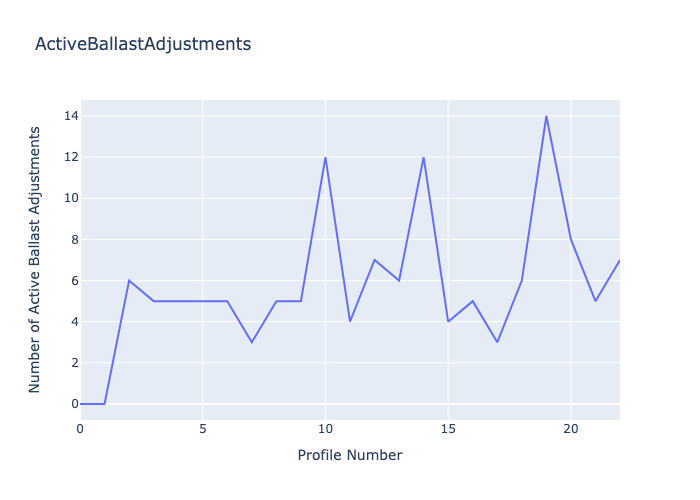
Task: Click the y-axis tick label 8
Action: click(x=70, y=239)
